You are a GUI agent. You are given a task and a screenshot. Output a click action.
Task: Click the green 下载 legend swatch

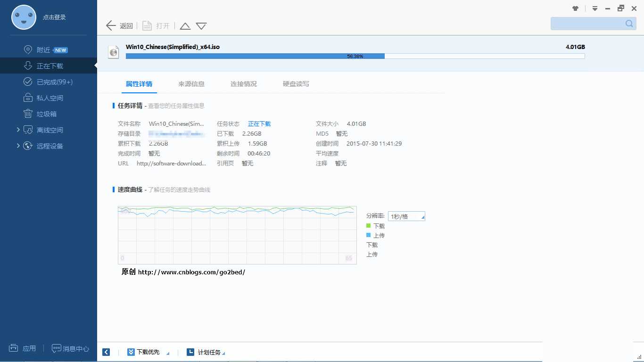[x=369, y=226]
